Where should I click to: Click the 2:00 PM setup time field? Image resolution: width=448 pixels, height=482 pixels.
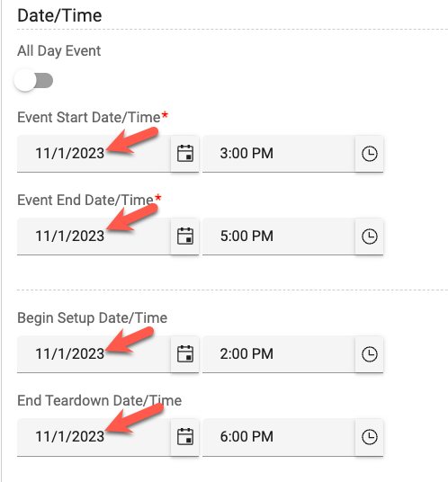click(279, 353)
